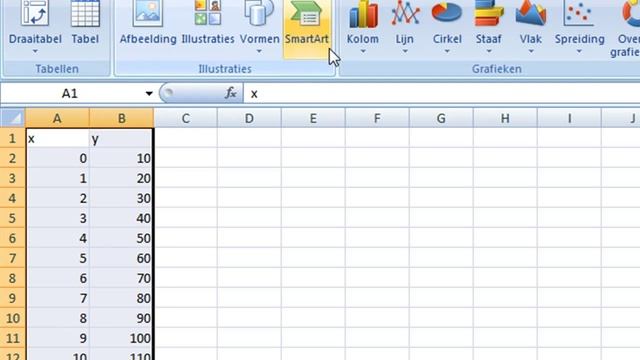Click cell A1 containing x
Image resolution: width=640 pixels, height=360 pixels.
(58, 138)
